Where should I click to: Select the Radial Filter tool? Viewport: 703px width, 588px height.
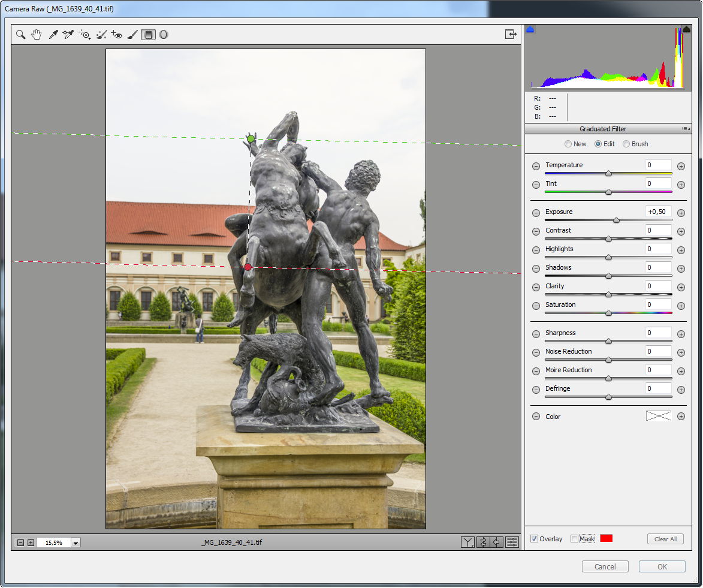click(x=164, y=35)
